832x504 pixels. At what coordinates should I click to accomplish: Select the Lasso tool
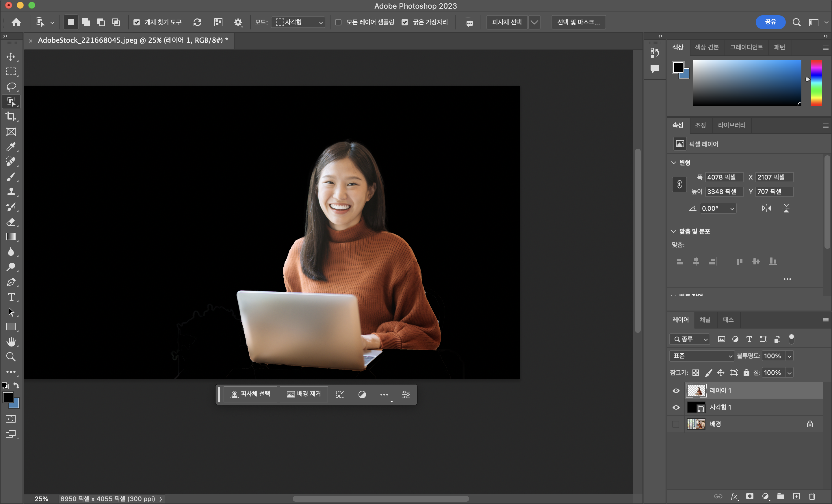click(x=11, y=86)
